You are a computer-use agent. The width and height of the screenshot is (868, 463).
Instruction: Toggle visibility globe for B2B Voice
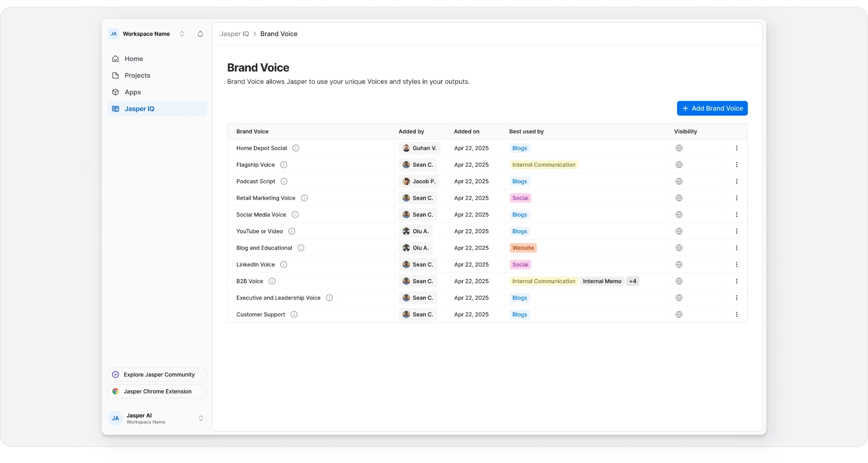pos(679,281)
